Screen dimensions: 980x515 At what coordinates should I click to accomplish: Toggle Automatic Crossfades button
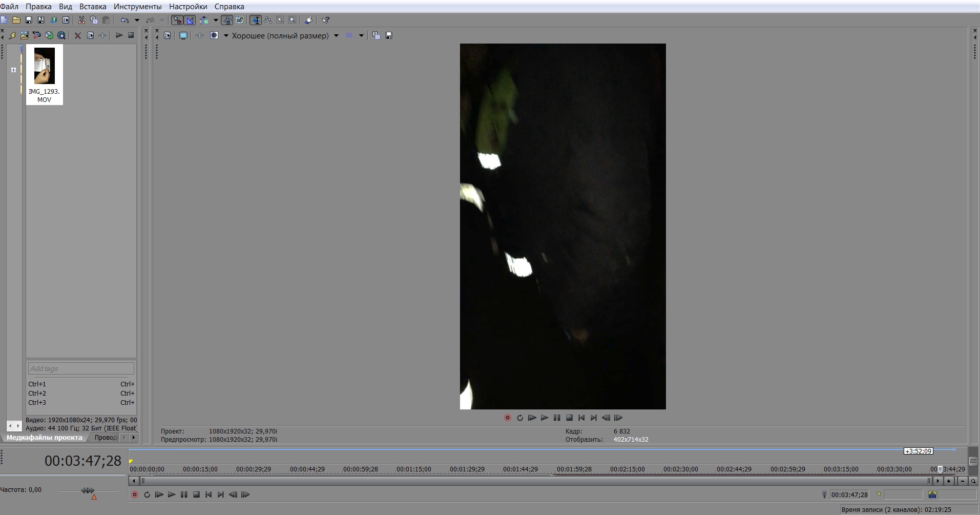(x=190, y=20)
